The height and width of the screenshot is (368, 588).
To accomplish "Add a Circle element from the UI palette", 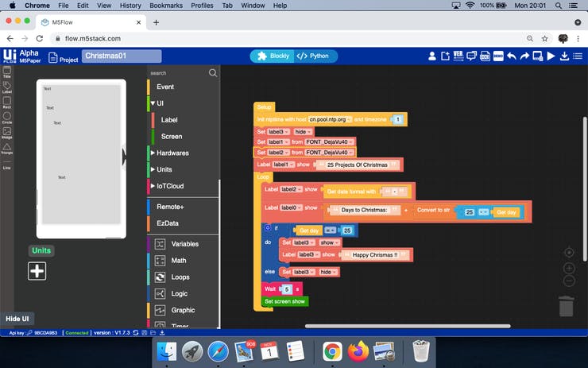I will pos(7,118).
